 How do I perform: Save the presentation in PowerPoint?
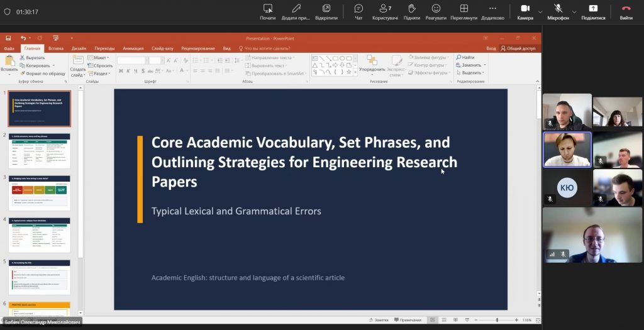pyautogui.click(x=8, y=38)
